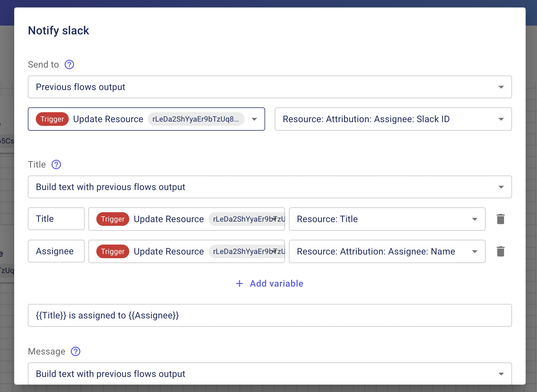
Task: Open Send to Trigger Update Resource dropdown
Action: point(146,119)
